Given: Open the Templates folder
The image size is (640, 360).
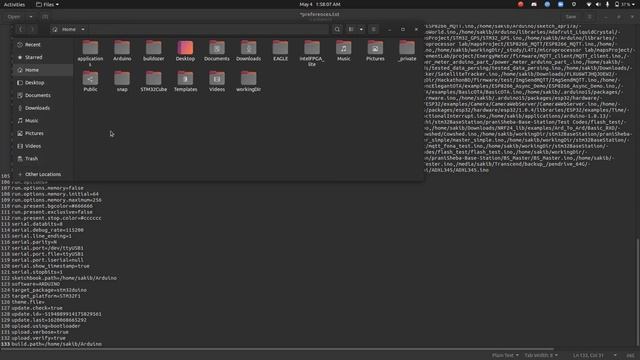Looking at the screenshot, I should pyautogui.click(x=185, y=81).
